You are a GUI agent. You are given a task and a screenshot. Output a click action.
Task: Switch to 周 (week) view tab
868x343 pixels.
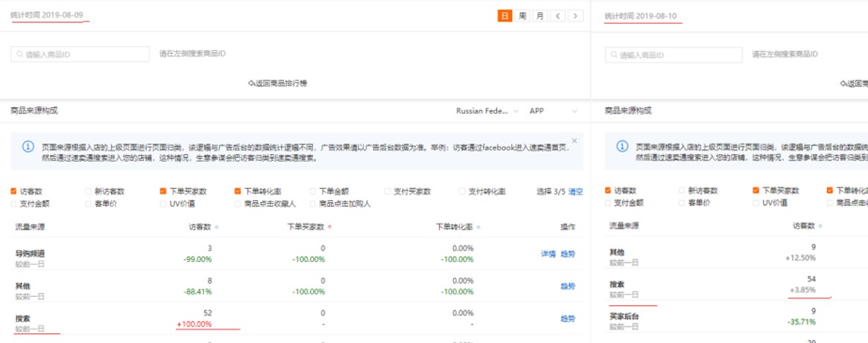coord(523,16)
